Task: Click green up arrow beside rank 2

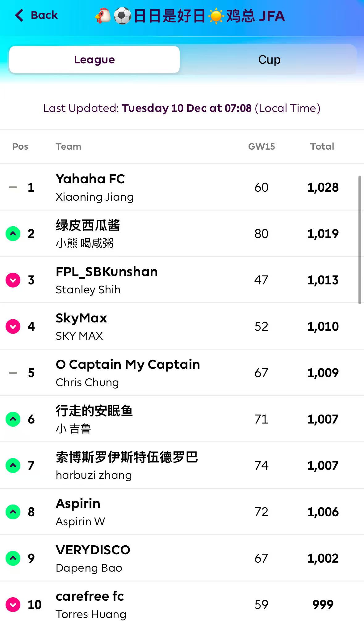Action: pos(13,234)
